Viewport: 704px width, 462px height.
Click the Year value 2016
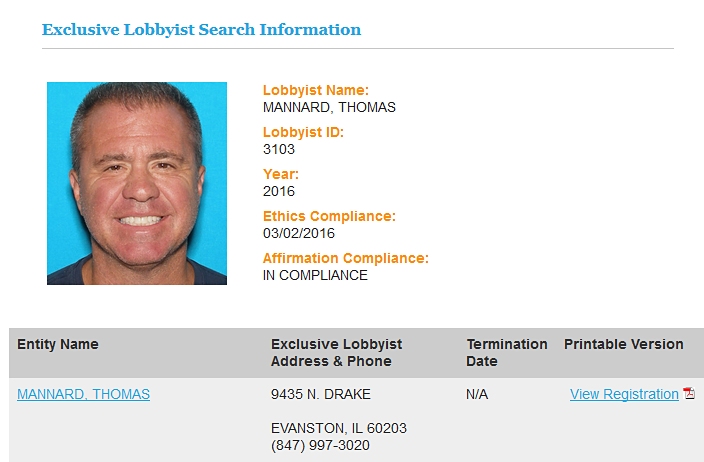pos(279,191)
